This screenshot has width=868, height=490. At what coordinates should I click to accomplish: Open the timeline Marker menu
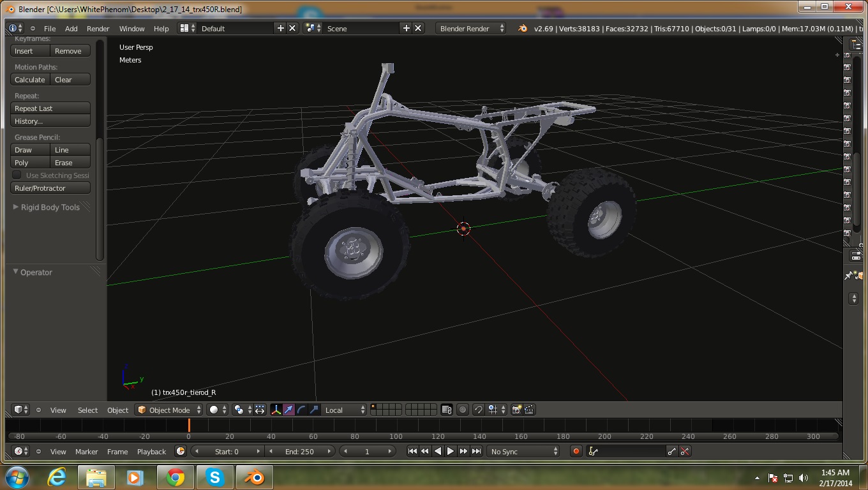click(87, 451)
